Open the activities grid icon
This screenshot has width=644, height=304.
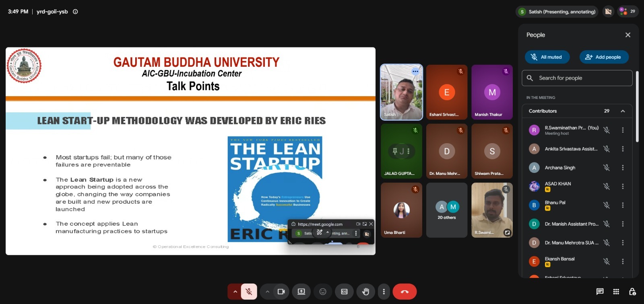coord(616,292)
